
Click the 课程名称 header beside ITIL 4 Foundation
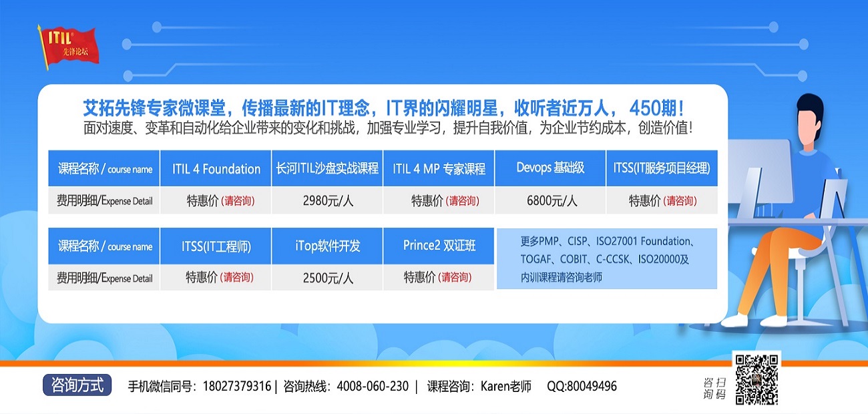[105, 169]
